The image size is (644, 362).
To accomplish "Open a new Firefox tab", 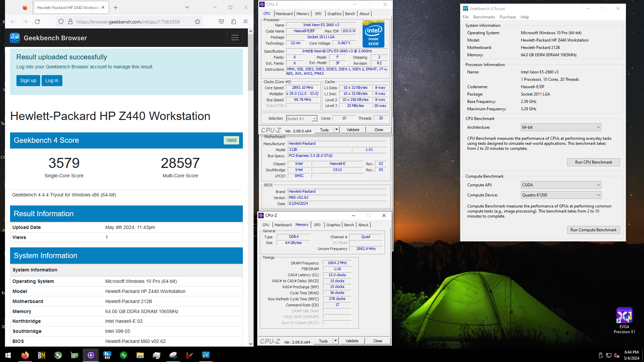I will (116, 7).
